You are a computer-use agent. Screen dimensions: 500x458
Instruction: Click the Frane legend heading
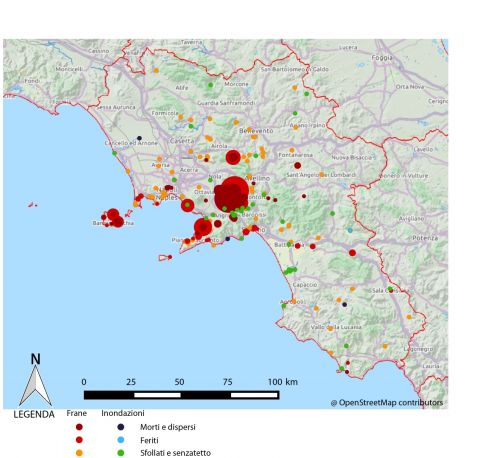(x=77, y=413)
